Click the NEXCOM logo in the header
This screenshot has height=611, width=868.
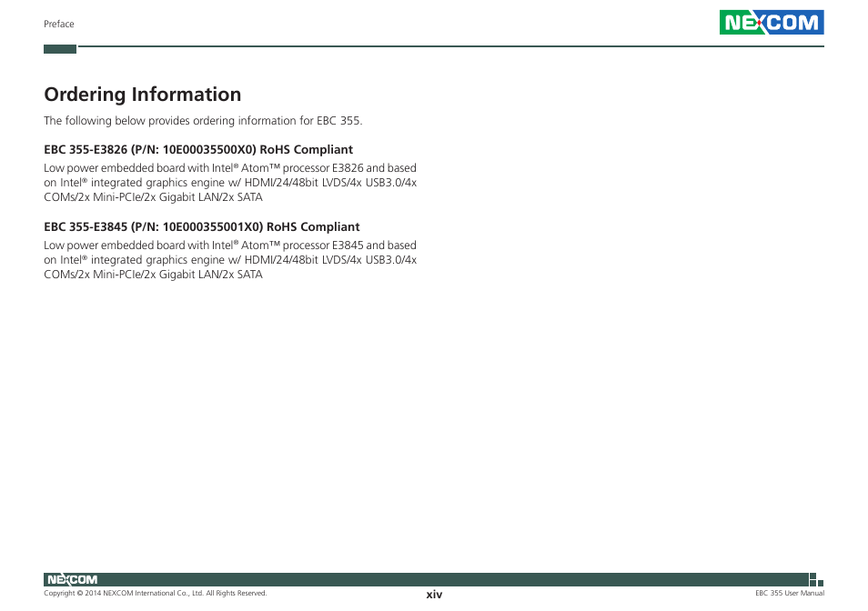click(772, 22)
